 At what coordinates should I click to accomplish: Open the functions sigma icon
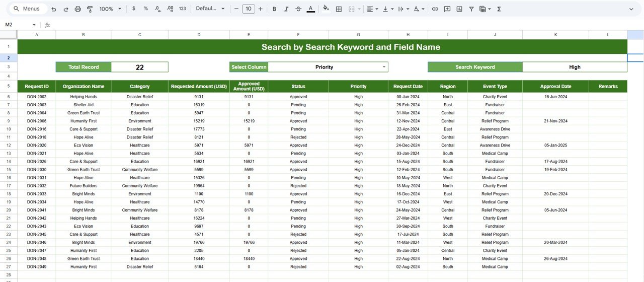click(x=499, y=9)
